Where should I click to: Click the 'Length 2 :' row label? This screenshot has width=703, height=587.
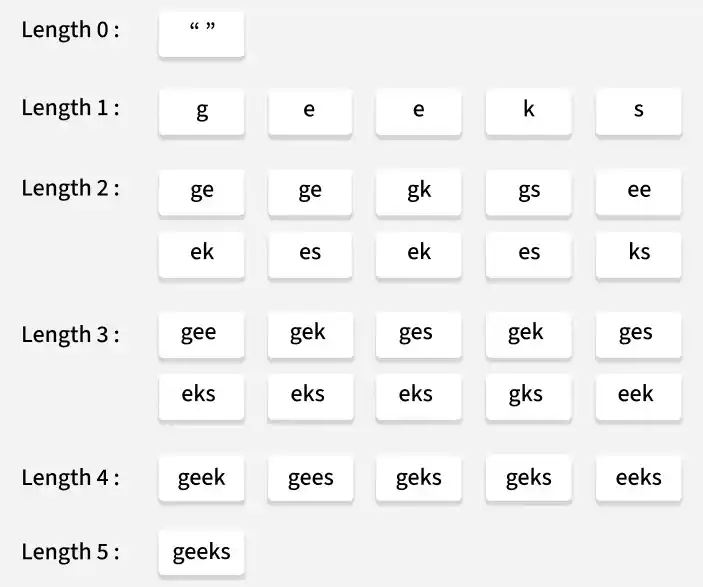(x=70, y=189)
